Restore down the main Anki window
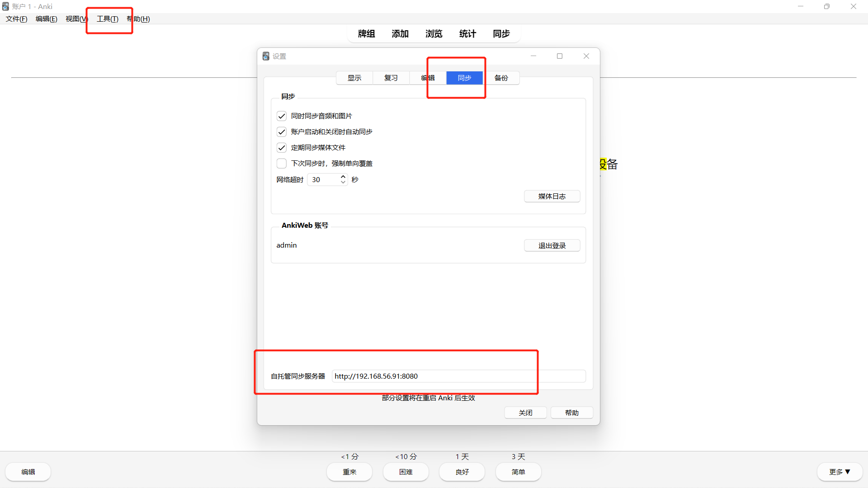The height and width of the screenshot is (488, 868). tap(827, 6)
